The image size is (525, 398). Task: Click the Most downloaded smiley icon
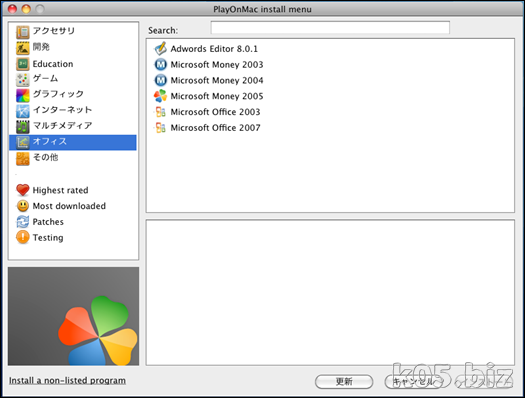23,206
